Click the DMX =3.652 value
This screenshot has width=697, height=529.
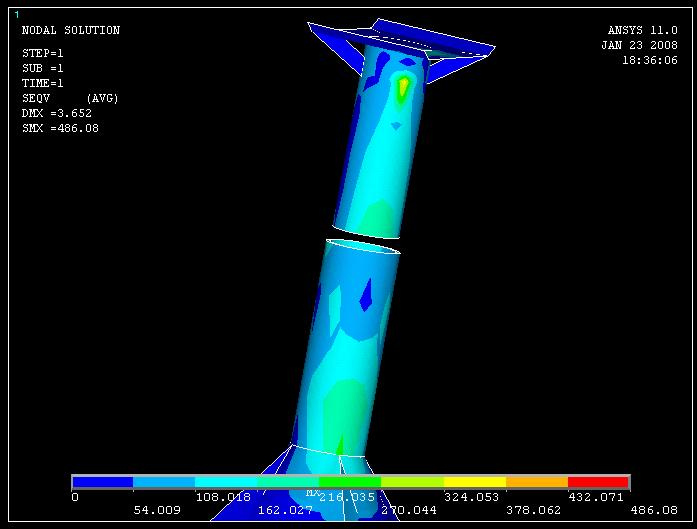(56, 113)
